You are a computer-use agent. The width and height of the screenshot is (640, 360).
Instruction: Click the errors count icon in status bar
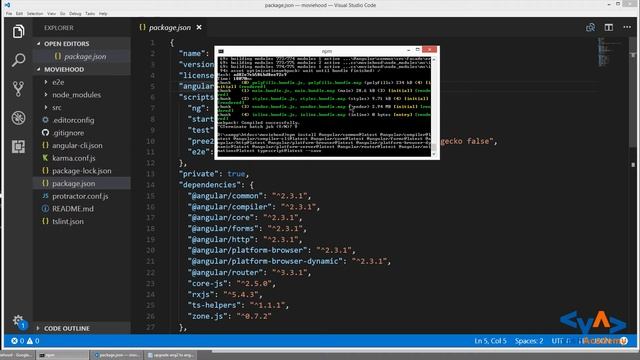click(x=15, y=341)
